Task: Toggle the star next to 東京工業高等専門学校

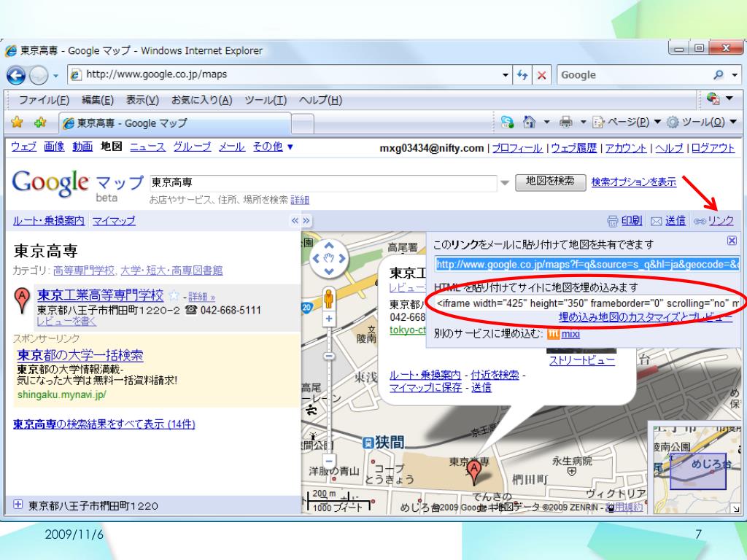Action: tap(174, 296)
